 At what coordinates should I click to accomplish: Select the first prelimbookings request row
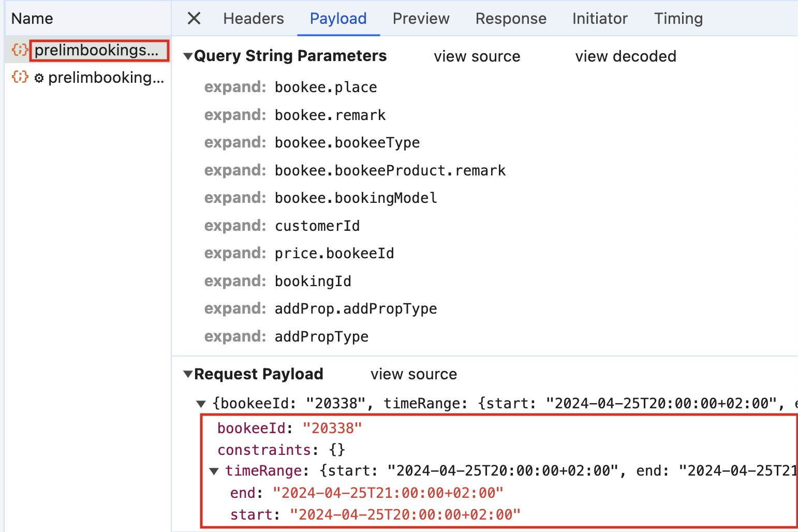click(88, 50)
